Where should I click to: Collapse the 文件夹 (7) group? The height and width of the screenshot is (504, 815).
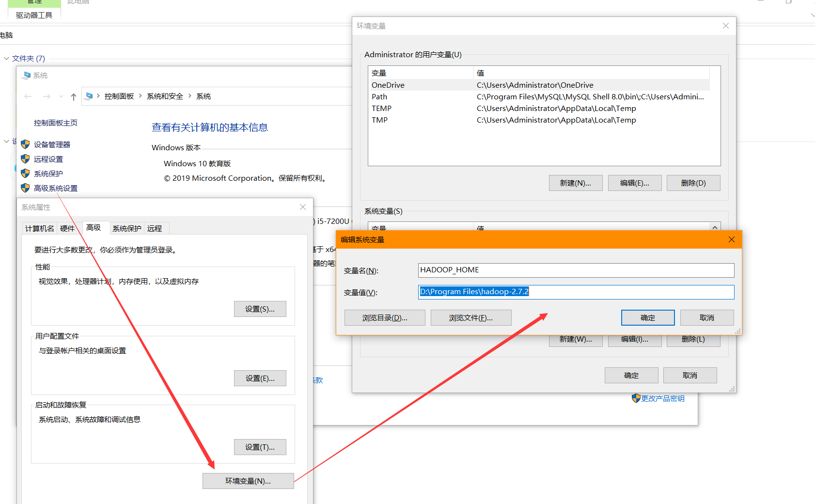[6, 59]
